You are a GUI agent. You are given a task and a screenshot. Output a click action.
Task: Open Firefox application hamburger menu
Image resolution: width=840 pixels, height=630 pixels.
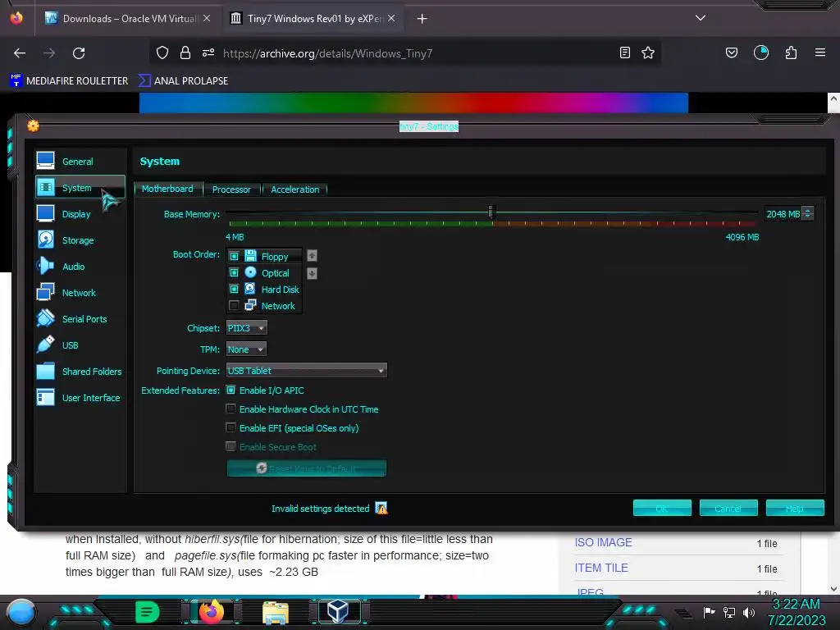click(x=820, y=52)
